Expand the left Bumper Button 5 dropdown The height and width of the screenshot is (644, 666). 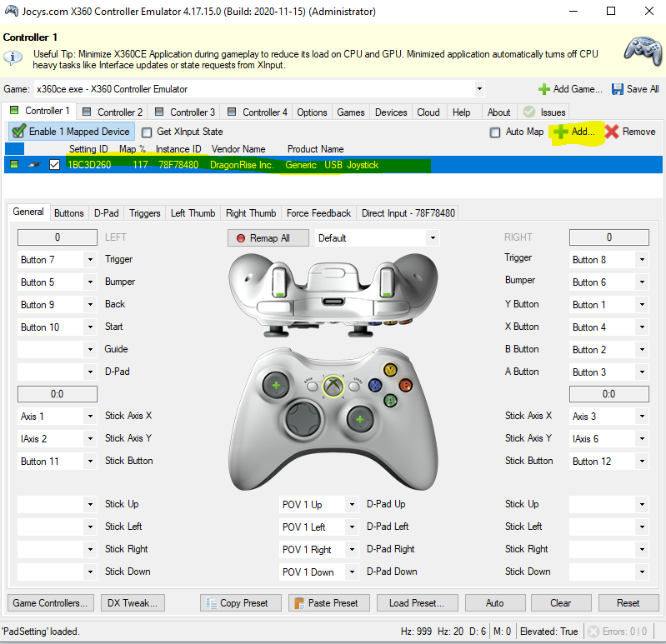click(x=90, y=282)
